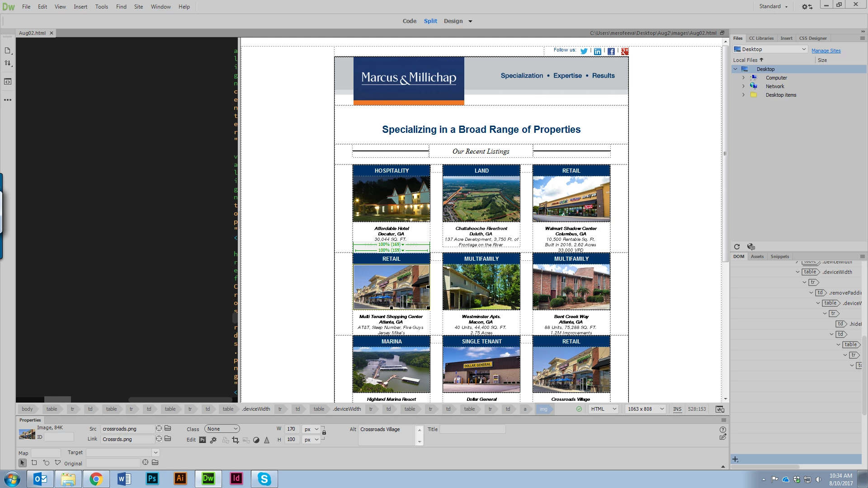Select the rectangle hotspot tool
The height and width of the screenshot is (488, 868).
[34, 463]
